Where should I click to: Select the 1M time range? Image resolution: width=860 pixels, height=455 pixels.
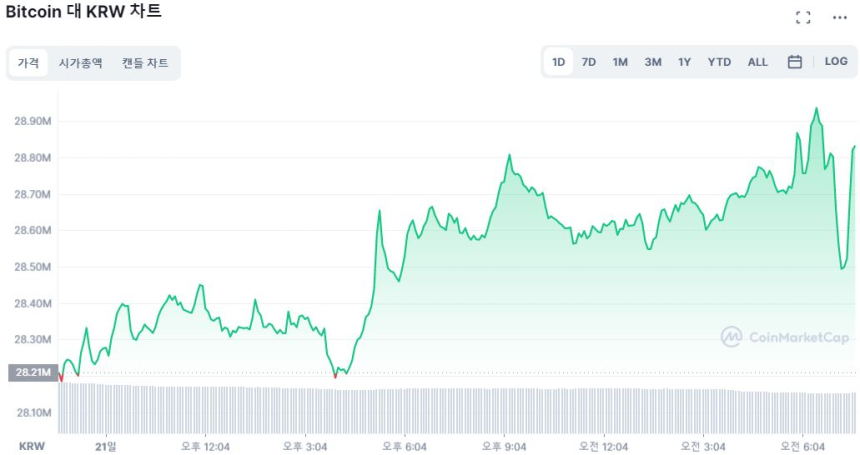620,62
